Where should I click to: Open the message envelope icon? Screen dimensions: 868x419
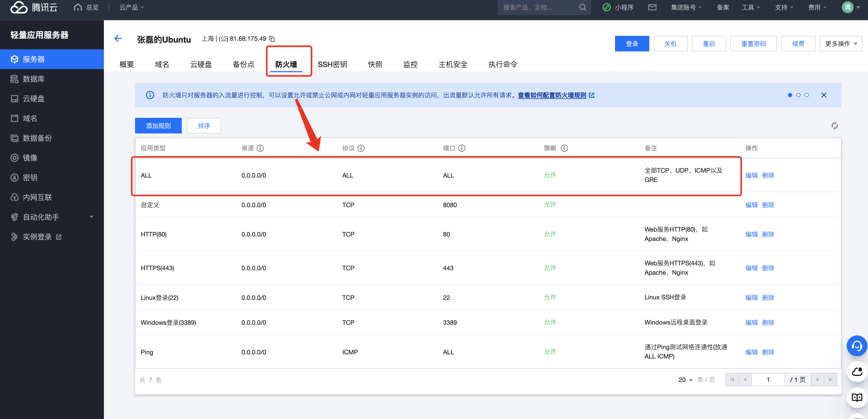point(652,7)
